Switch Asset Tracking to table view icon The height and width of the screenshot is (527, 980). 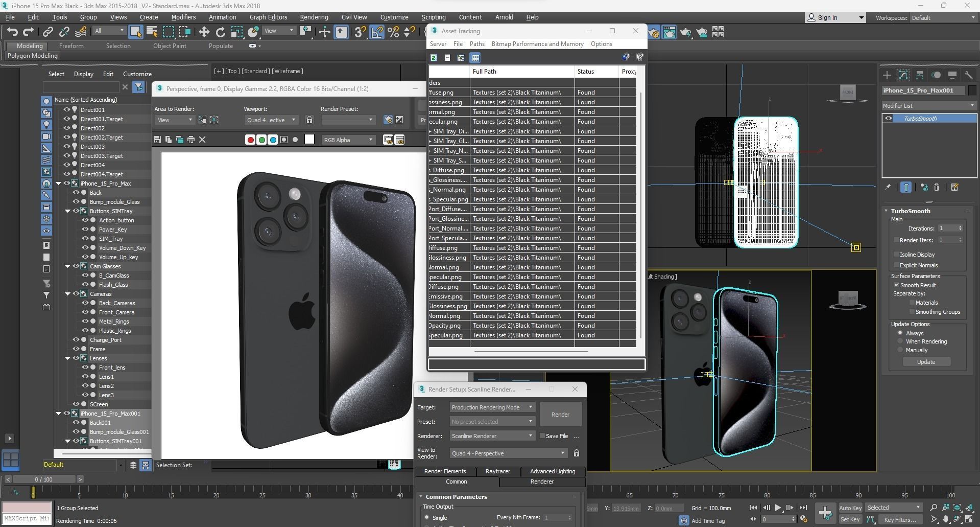(x=475, y=58)
